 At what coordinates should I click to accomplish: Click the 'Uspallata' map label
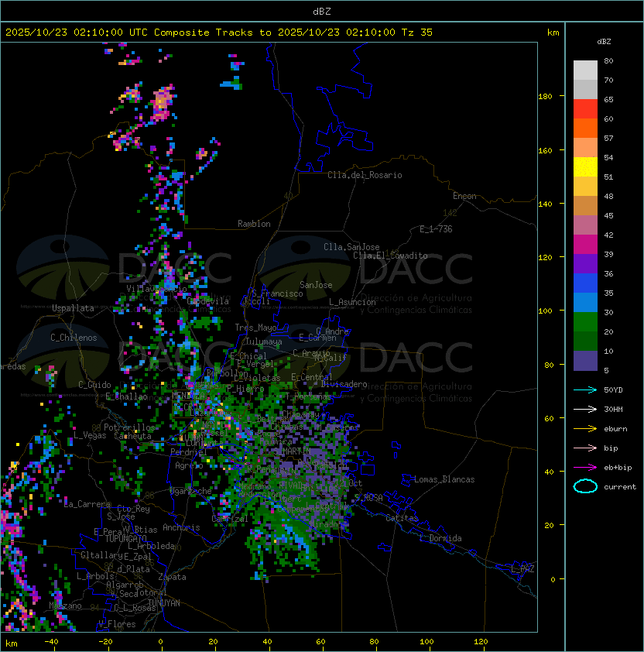coord(73,308)
